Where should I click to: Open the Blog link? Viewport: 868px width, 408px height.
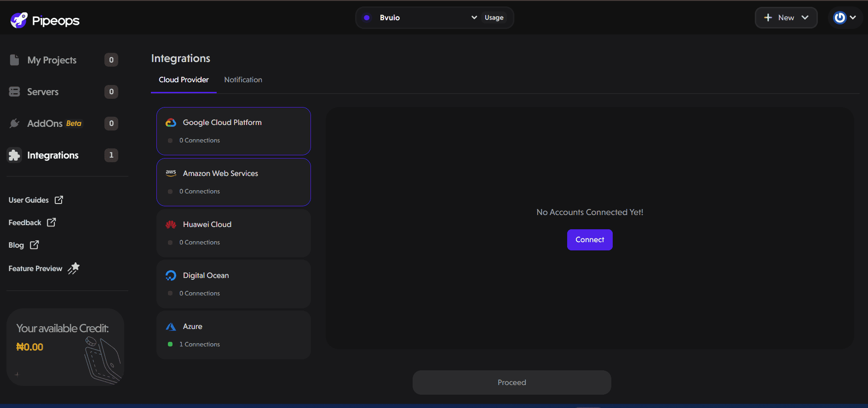point(16,245)
